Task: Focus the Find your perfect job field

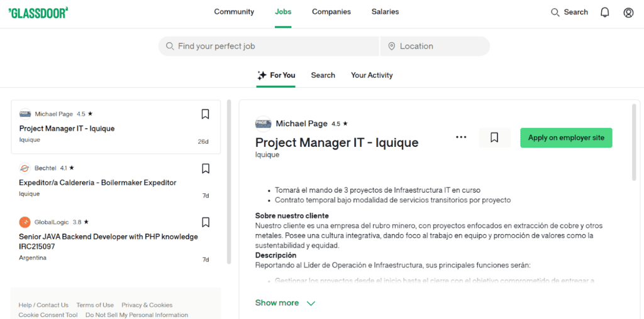Action: pos(269,46)
